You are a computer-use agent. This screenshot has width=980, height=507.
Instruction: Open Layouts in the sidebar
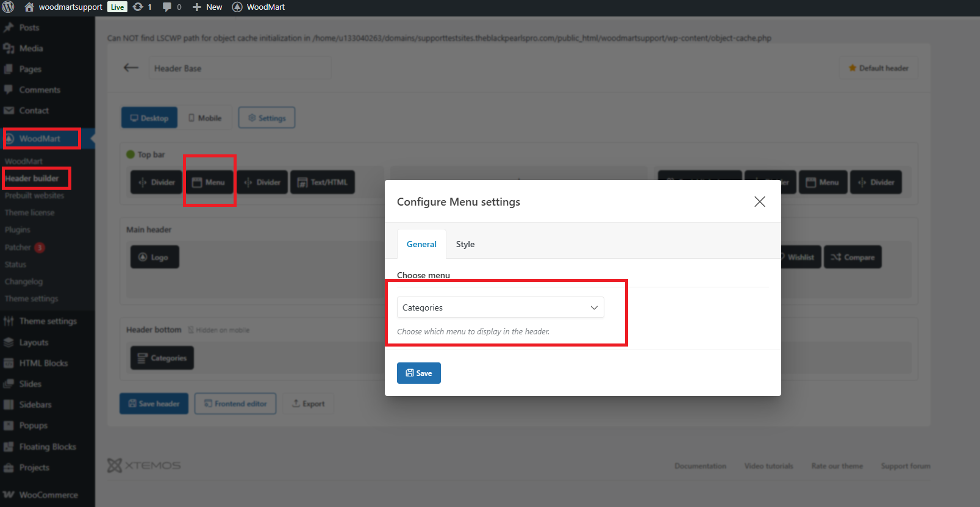(x=34, y=342)
